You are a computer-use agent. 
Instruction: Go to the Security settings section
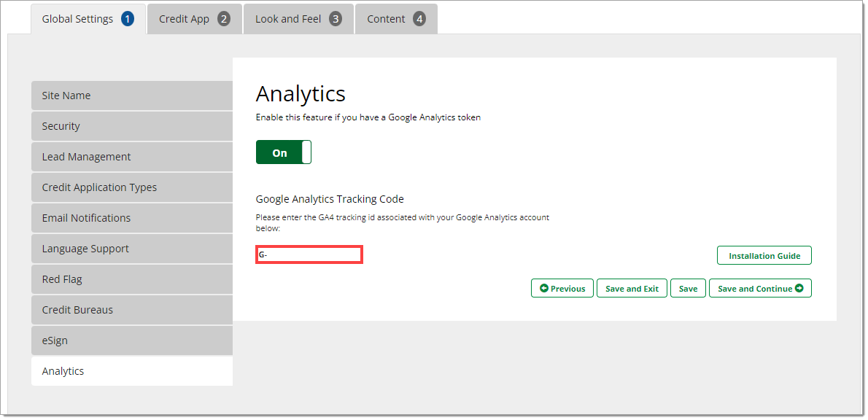click(132, 126)
